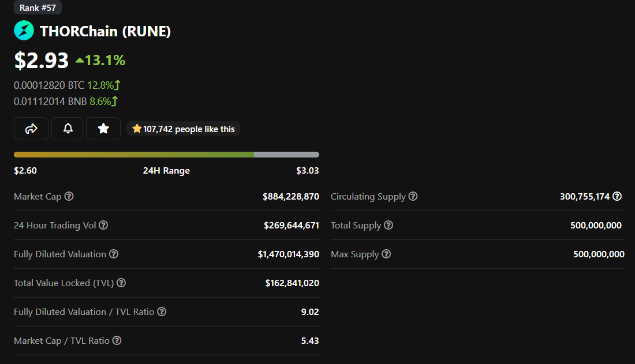Open Total Supply help icon
The image size is (635, 364).
389,225
